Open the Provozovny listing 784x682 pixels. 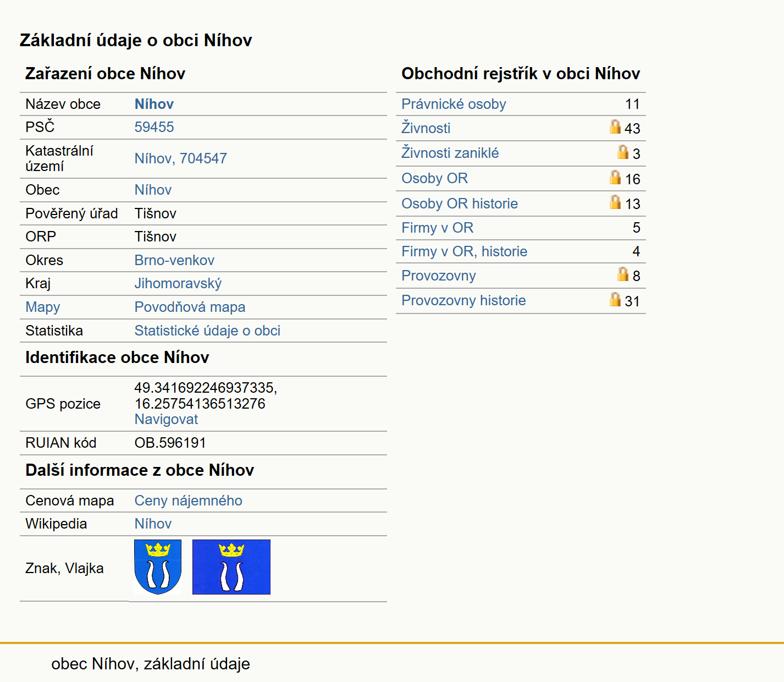click(x=438, y=276)
